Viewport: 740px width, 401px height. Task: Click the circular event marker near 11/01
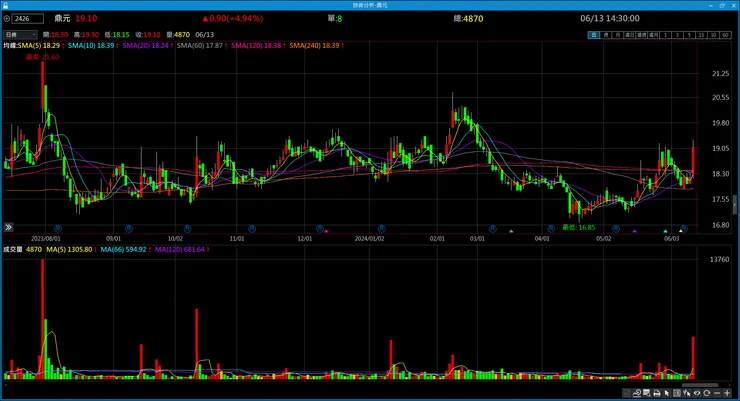click(x=252, y=229)
